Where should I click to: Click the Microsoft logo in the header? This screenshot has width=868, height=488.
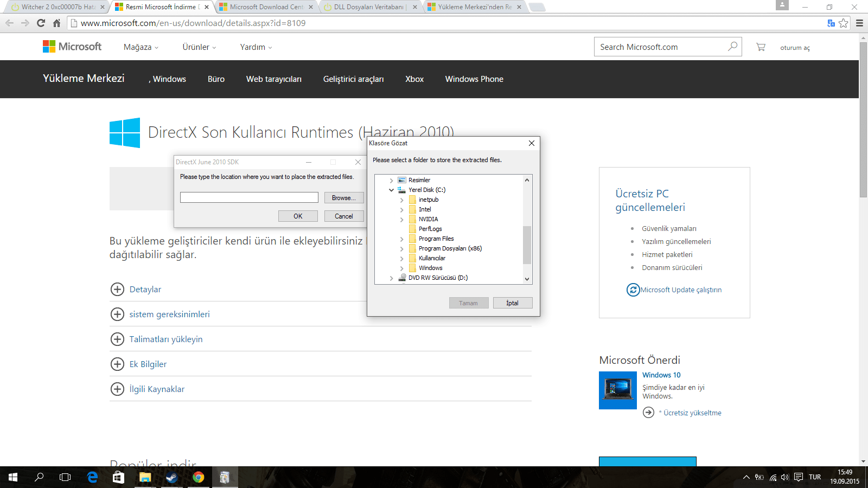coord(72,47)
